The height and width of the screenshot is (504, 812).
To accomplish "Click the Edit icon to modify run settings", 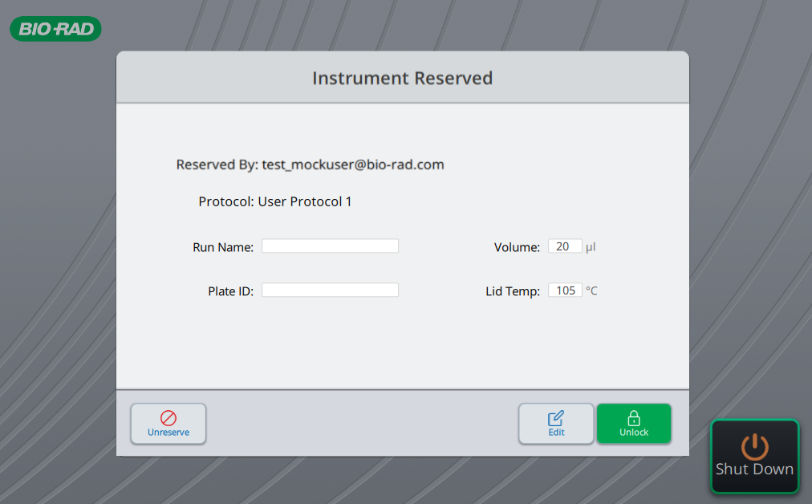I will coord(555,423).
